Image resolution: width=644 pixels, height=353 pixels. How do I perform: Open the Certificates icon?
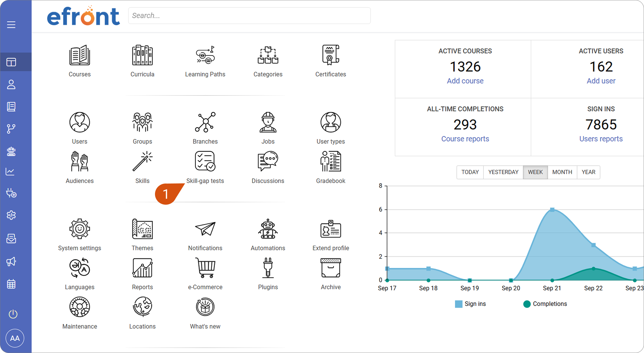click(x=331, y=55)
